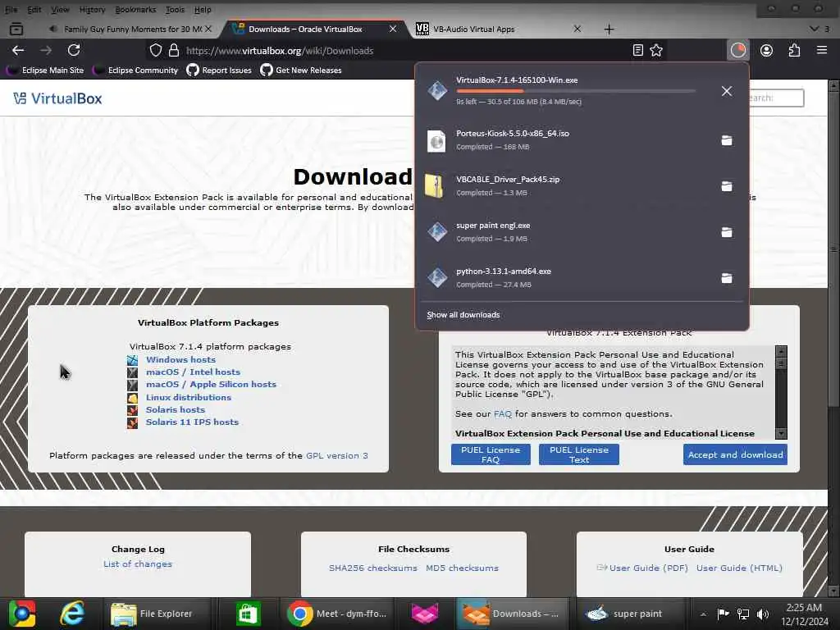The width and height of the screenshot is (840, 630).
Task: Reload the VirtualBox downloads page
Action: [x=74, y=50]
